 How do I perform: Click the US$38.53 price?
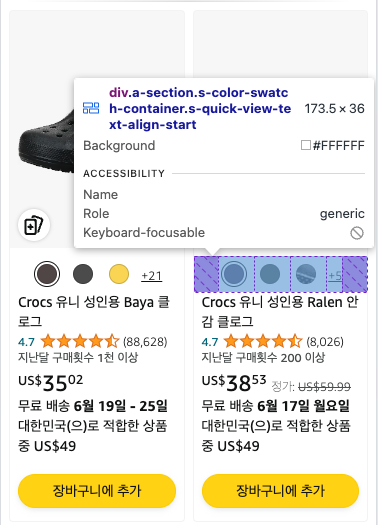pyautogui.click(x=234, y=383)
